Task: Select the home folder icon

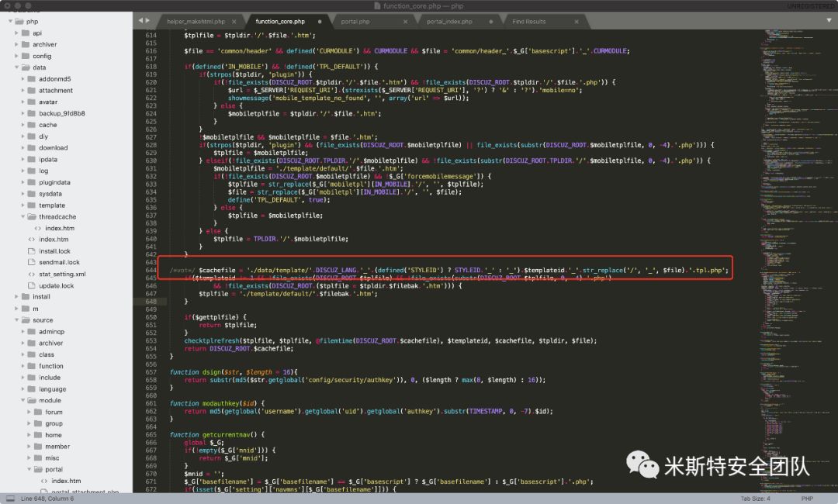Action: tap(38, 435)
